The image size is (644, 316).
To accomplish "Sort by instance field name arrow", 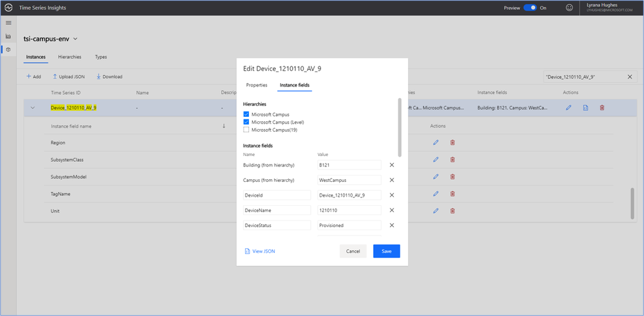I will coord(224,126).
